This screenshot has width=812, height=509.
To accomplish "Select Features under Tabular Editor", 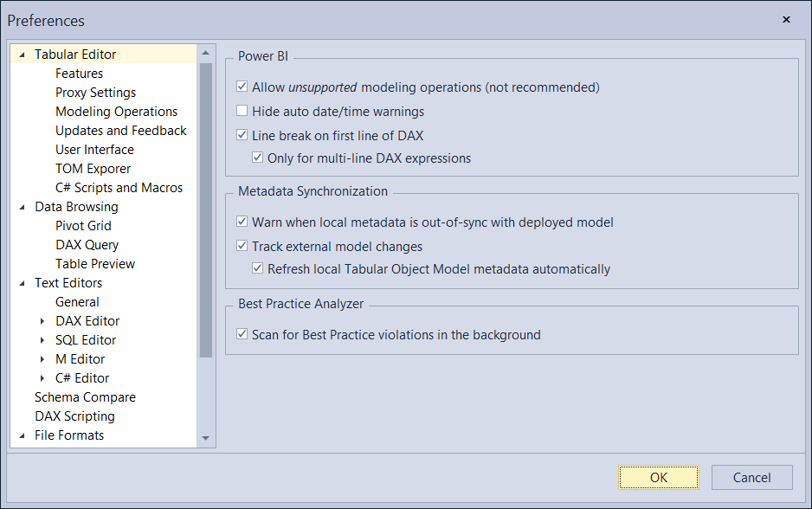I will (x=79, y=73).
